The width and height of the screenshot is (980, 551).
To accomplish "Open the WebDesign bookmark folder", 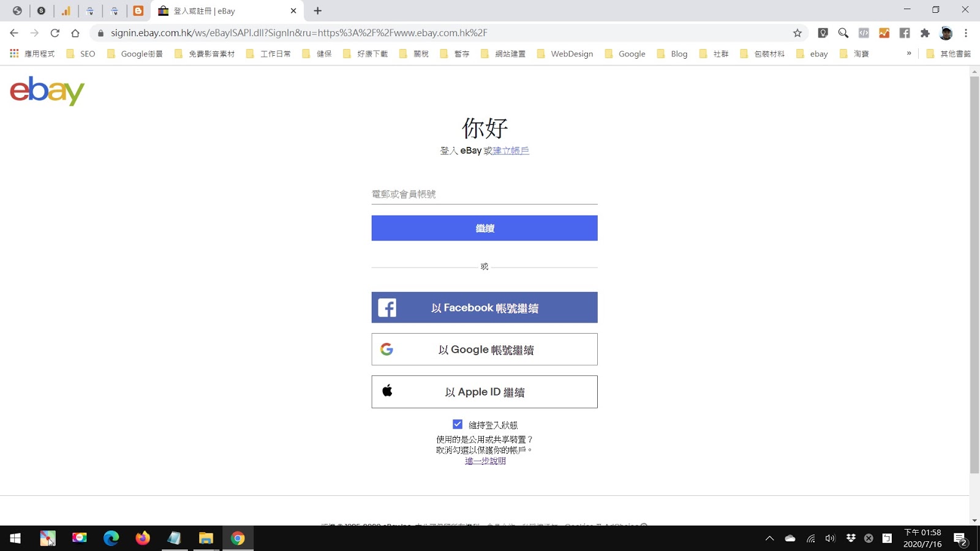I will pos(565,54).
